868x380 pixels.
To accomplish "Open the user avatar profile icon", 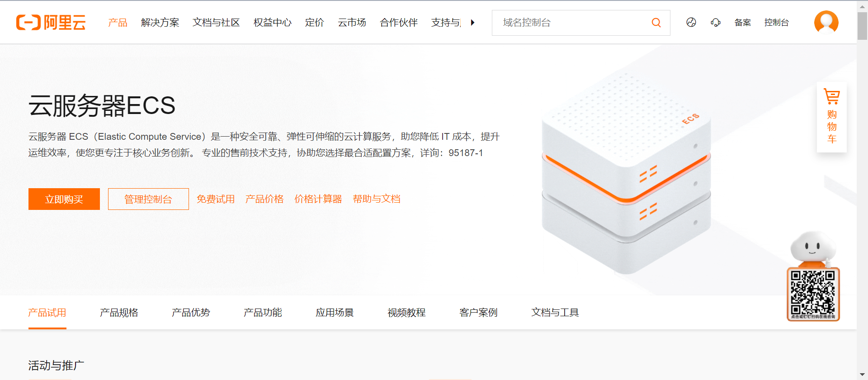I will tap(826, 22).
